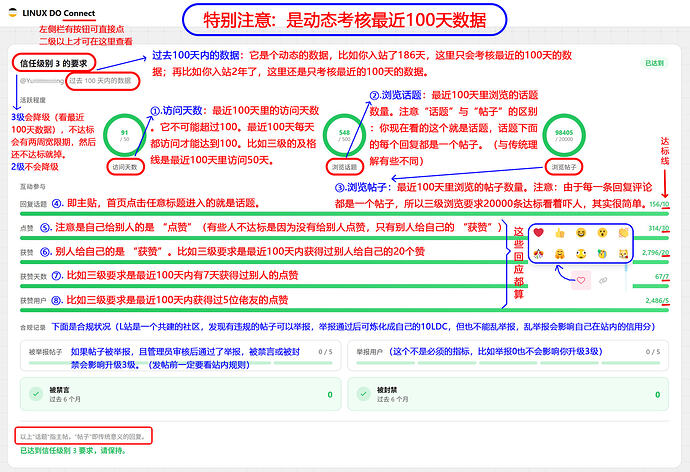Click the 活跃程度 section heading
The width and height of the screenshot is (690, 472).
pyautogui.click(x=33, y=100)
